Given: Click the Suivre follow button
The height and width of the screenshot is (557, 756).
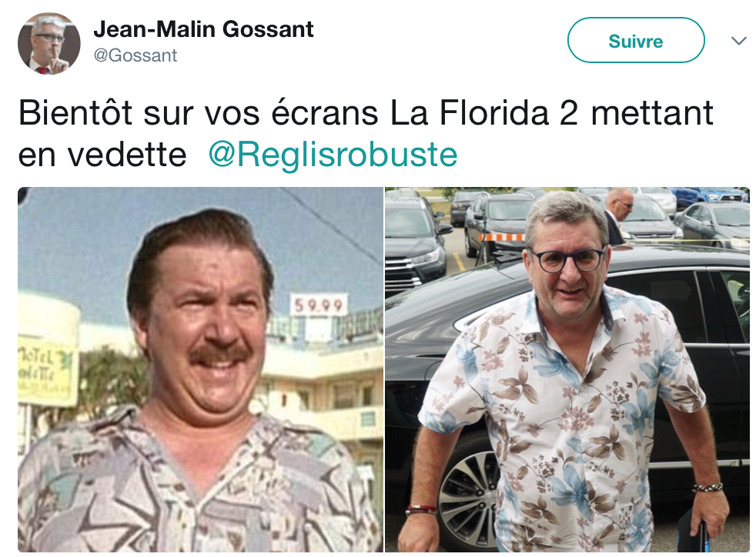Looking at the screenshot, I should tap(635, 41).
